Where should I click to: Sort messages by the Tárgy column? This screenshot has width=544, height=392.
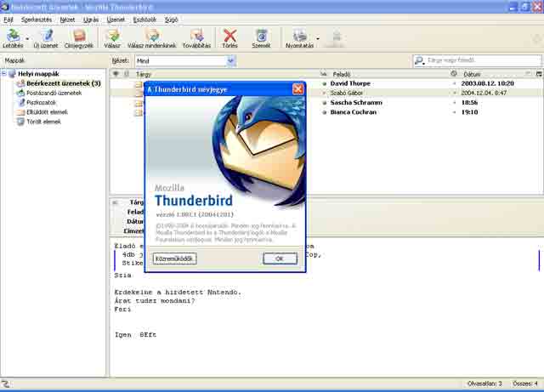tap(225, 74)
